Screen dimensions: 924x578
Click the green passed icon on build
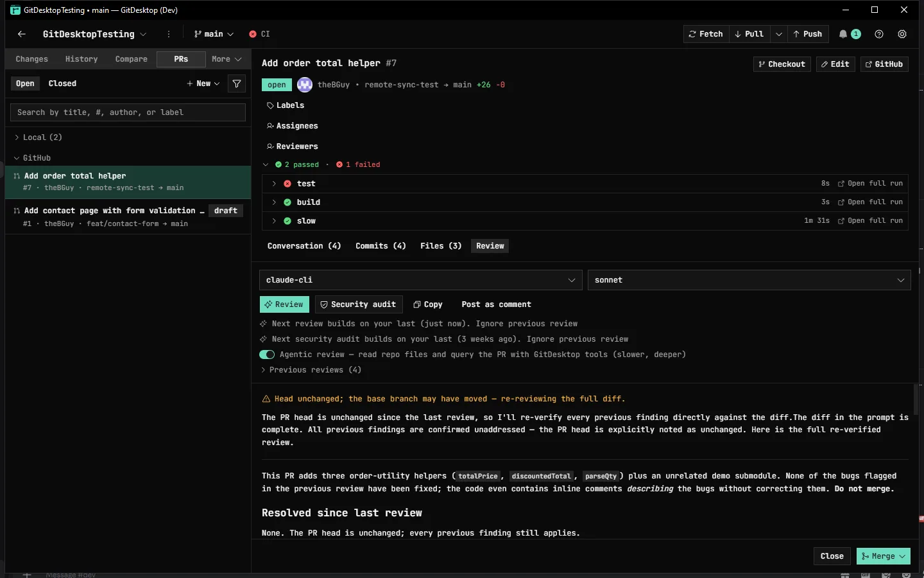click(x=287, y=202)
